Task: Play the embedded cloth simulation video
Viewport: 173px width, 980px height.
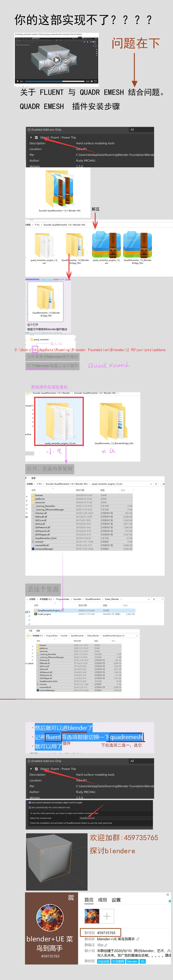Action: (x=56, y=60)
